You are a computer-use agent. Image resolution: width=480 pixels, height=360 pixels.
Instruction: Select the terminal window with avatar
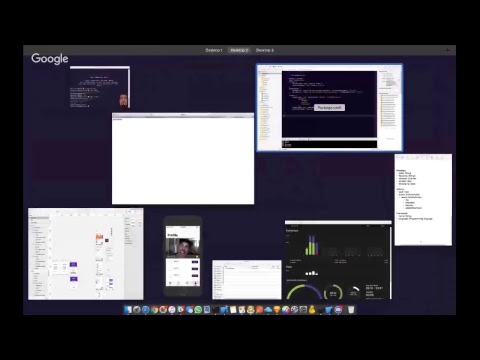[x=100, y=87]
